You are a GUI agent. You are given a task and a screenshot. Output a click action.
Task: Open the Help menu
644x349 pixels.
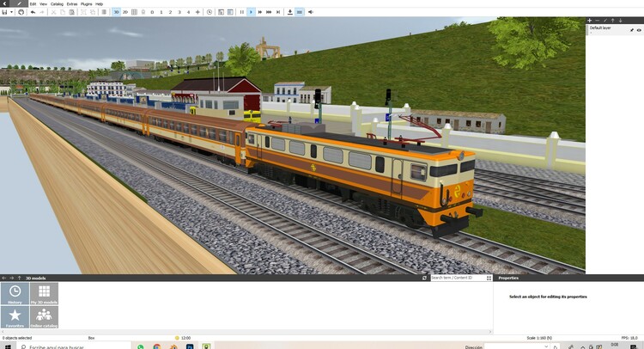tap(99, 4)
